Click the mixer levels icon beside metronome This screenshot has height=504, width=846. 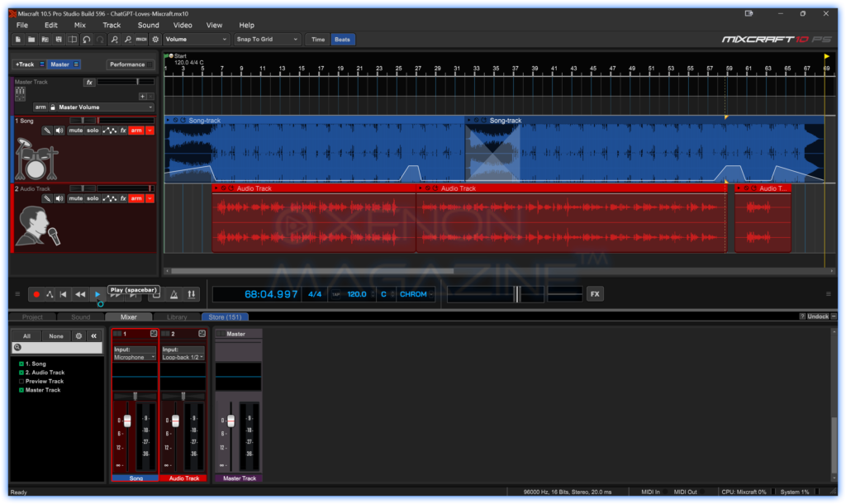pos(192,294)
